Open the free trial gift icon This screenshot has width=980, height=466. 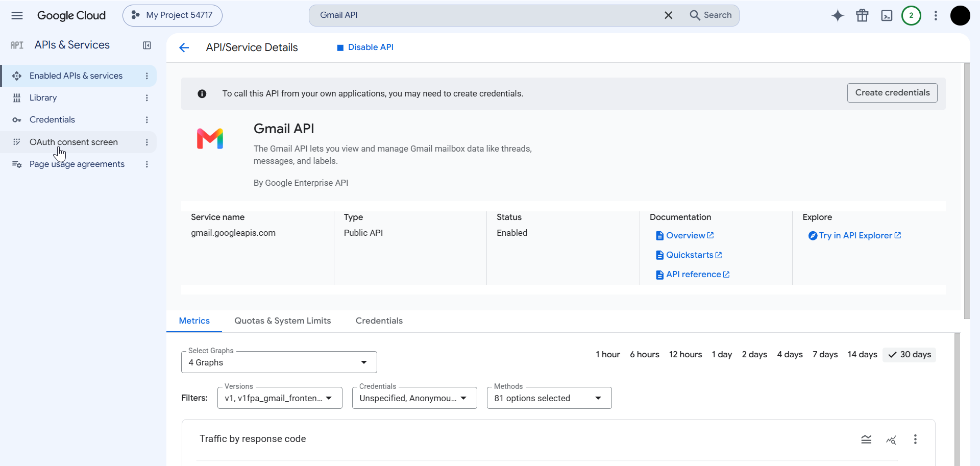coord(862,15)
